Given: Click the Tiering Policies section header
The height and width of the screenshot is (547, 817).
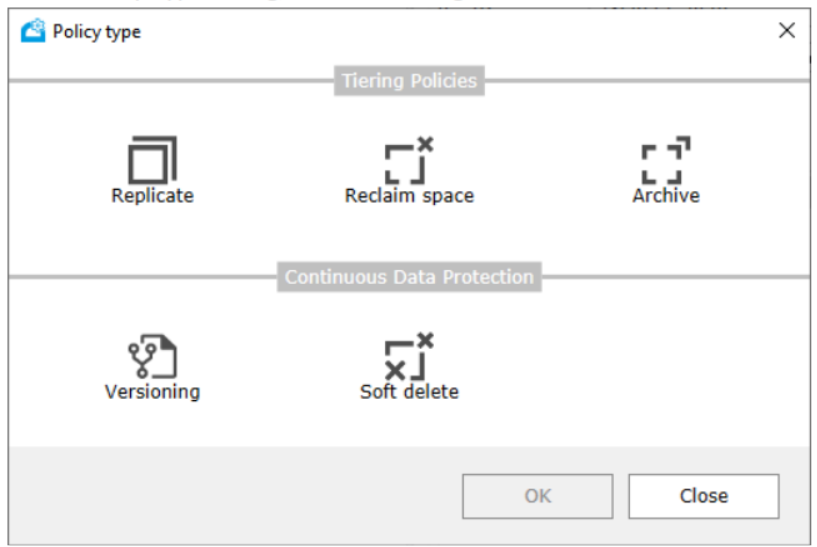Looking at the screenshot, I should [x=409, y=81].
